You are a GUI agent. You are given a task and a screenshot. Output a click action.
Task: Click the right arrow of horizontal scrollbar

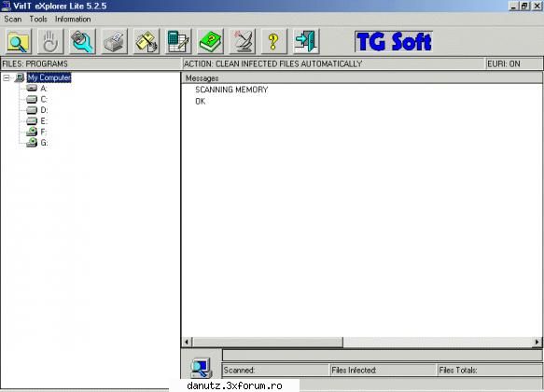tap(537, 342)
